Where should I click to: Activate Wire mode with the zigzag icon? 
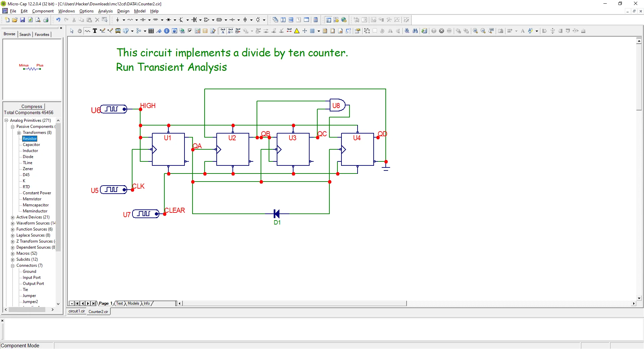coord(88,31)
